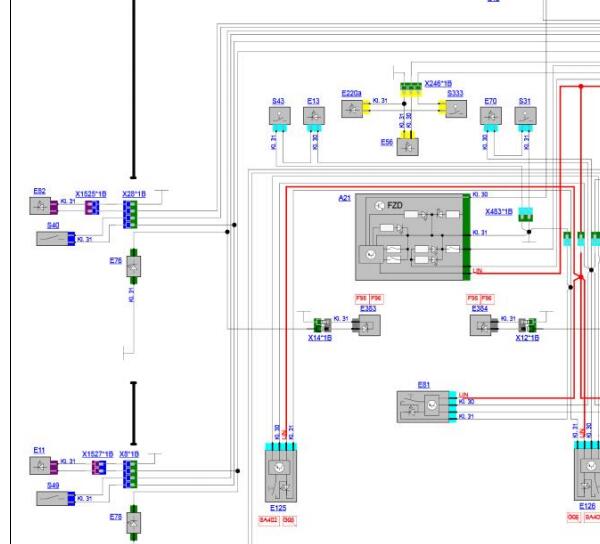Open the E11 label link
Viewport: 600px width, 544px height.
pos(39,450)
